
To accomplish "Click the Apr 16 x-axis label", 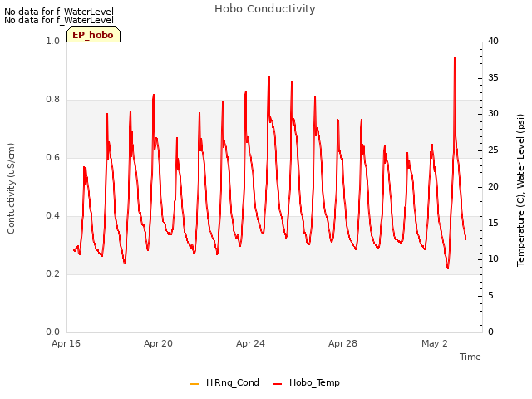I will (66, 343).
